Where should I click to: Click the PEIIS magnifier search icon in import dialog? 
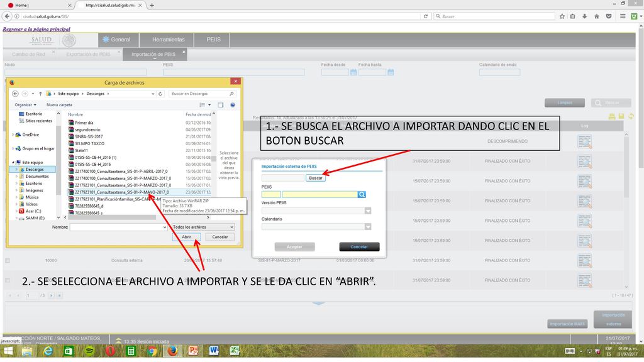pos(362,195)
